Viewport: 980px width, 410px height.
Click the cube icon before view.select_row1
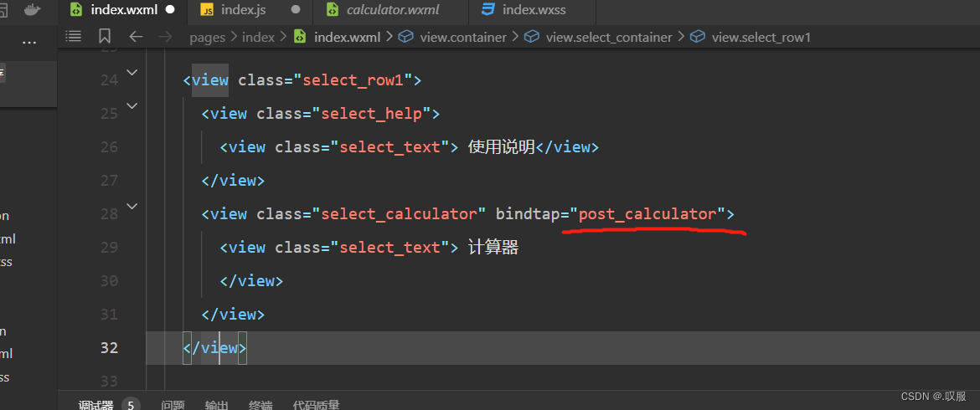tap(697, 37)
